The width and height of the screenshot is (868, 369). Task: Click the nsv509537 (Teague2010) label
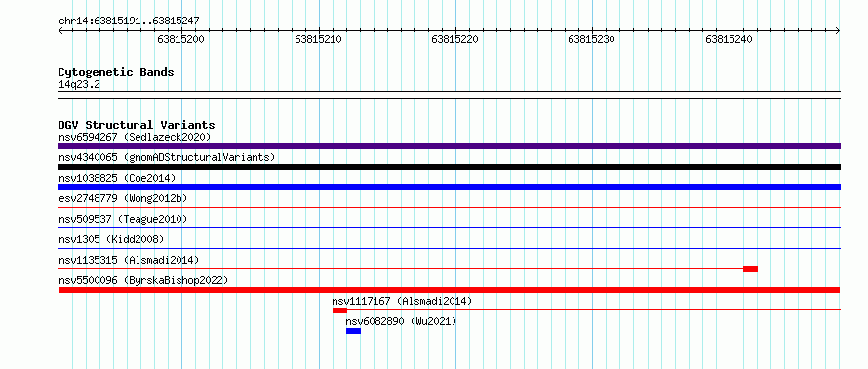click(x=123, y=219)
